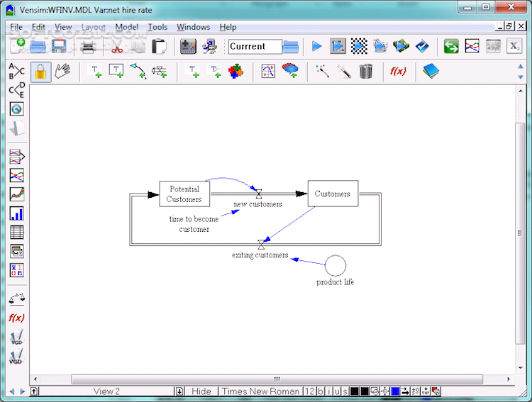
Task: Click the Hide button in status bar
Action: coord(201,391)
